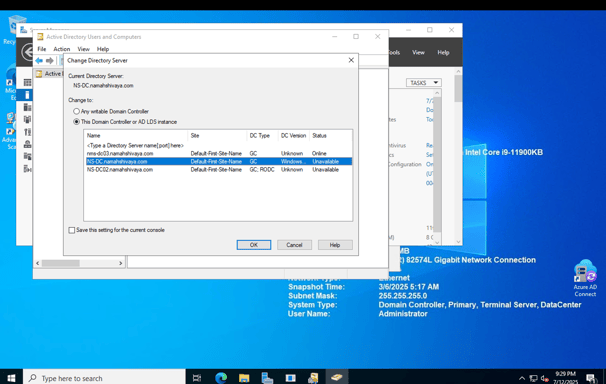Select This Domain Controller or AD LDS instance
Image resolution: width=606 pixels, height=384 pixels.
tap(77, 122)
